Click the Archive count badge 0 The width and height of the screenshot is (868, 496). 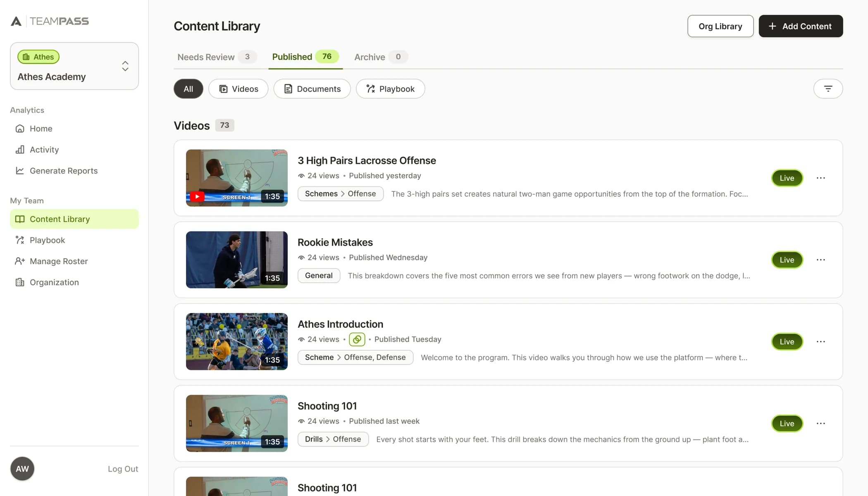(398, 57)
